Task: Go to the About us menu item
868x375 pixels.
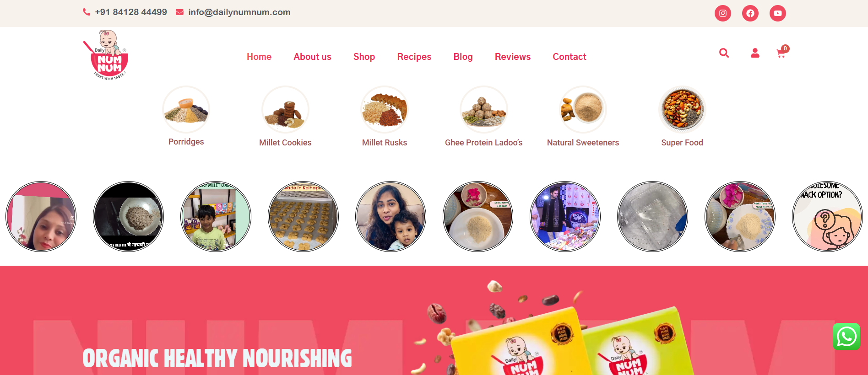Action: 312,57
